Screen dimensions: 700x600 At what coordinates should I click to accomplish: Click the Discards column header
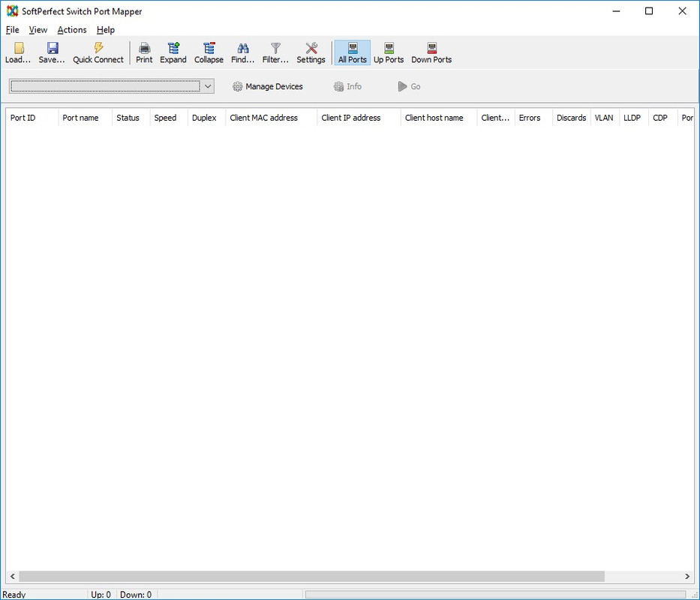pyautogui.click(x=572, y=118)
